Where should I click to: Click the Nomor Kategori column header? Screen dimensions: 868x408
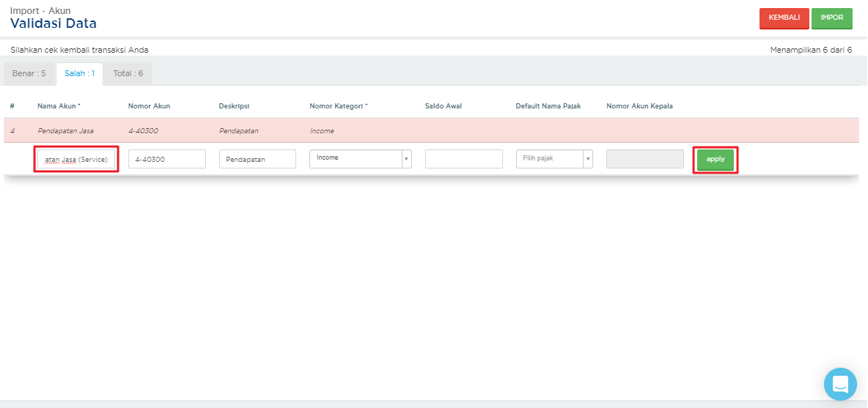tap(339, 106)
